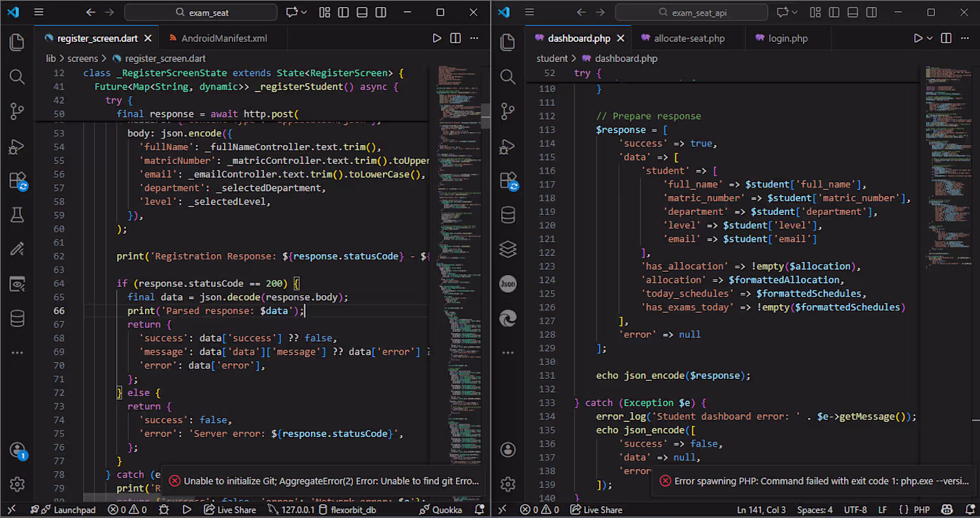The height and width of the screenshot is (518, 980).
Task: Open the Testing flask icon panel
Action: (18, 214)
